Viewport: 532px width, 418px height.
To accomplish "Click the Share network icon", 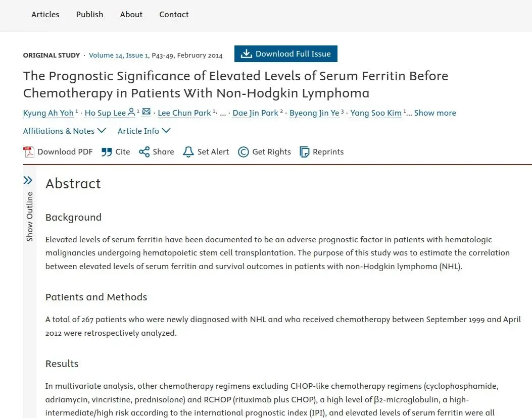I will tap(144, 152).
